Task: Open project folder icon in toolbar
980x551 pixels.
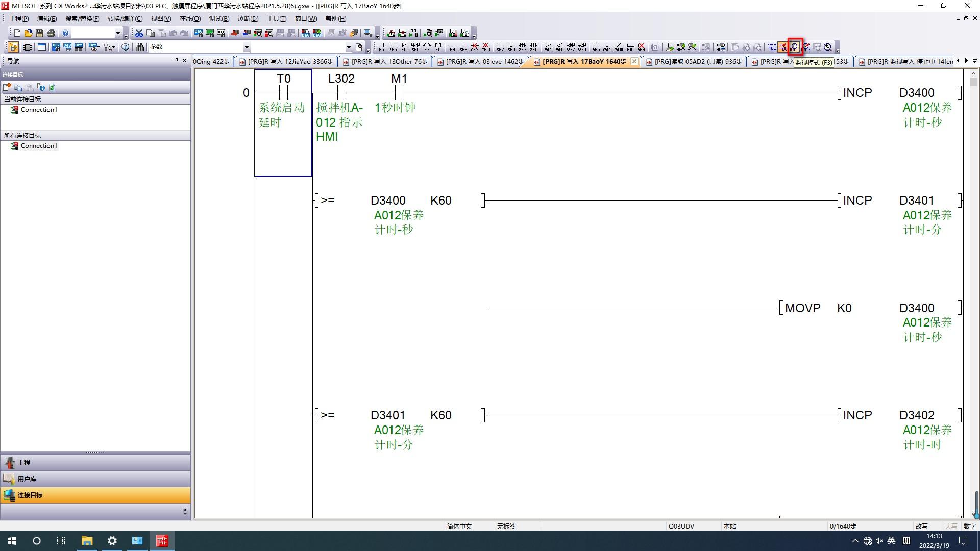Action: 28,33
